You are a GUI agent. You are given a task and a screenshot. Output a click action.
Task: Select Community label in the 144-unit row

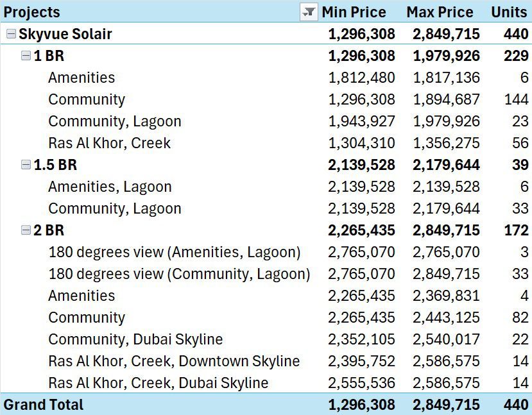pos(87,99)
